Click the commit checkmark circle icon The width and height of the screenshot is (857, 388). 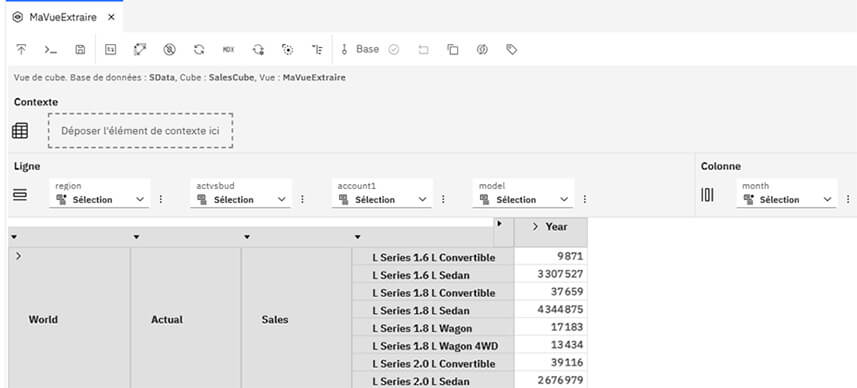point(394,50)
